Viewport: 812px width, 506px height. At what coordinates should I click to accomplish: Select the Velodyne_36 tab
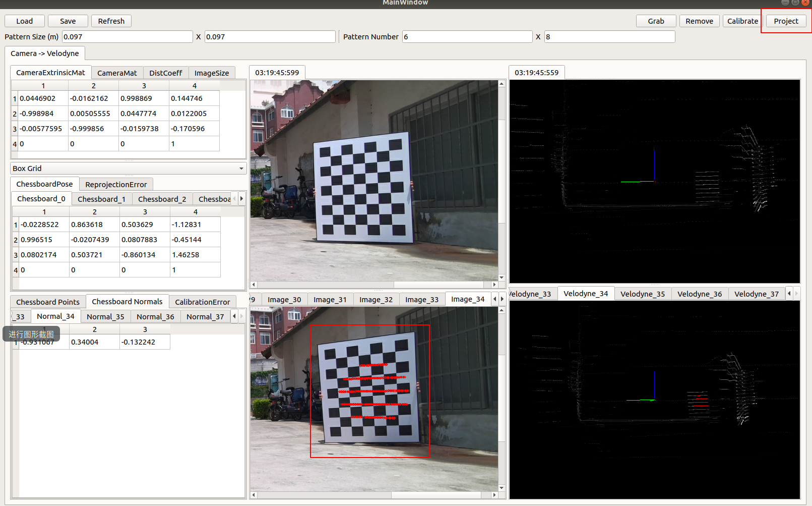[x=700, y=294]
